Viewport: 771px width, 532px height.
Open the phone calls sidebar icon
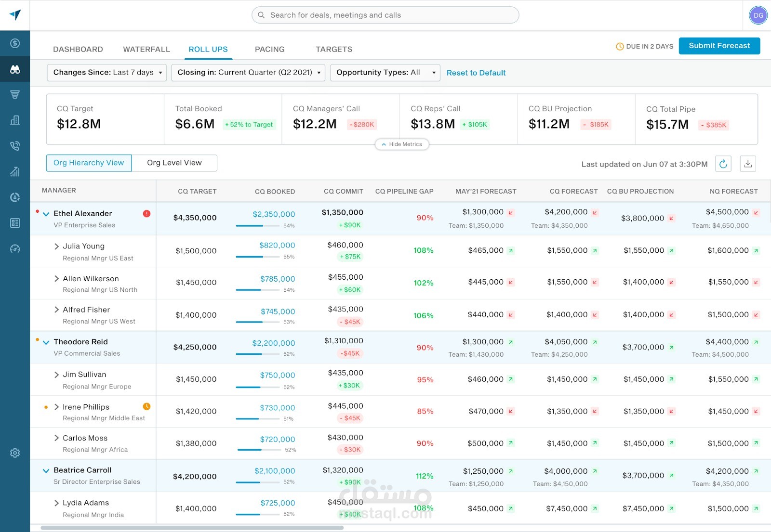coord(15,145)
